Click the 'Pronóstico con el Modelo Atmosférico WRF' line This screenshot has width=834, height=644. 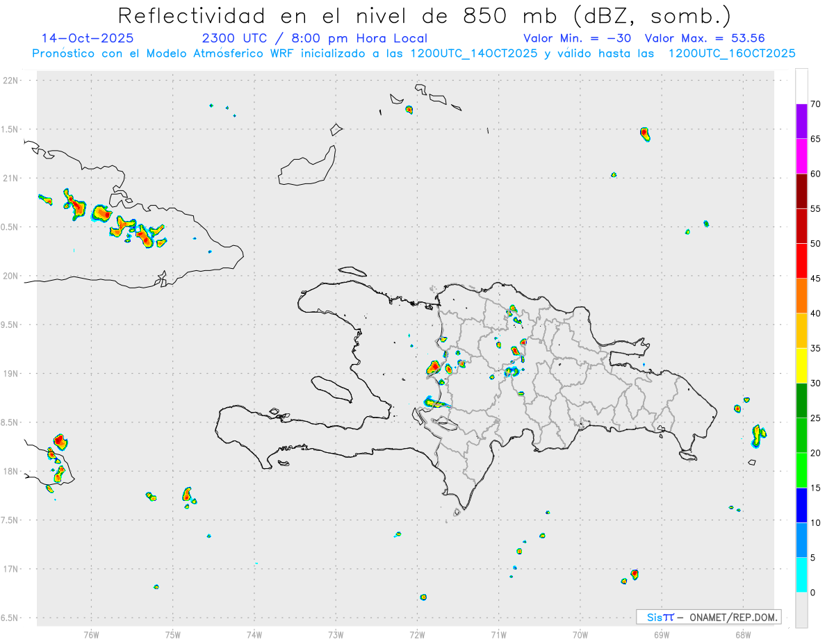[x=414, y=53]
